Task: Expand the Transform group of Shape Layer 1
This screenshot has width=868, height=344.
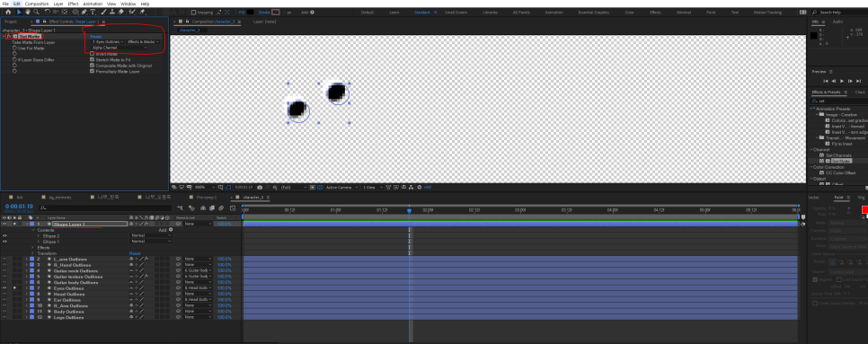Action: coord(33,253)
